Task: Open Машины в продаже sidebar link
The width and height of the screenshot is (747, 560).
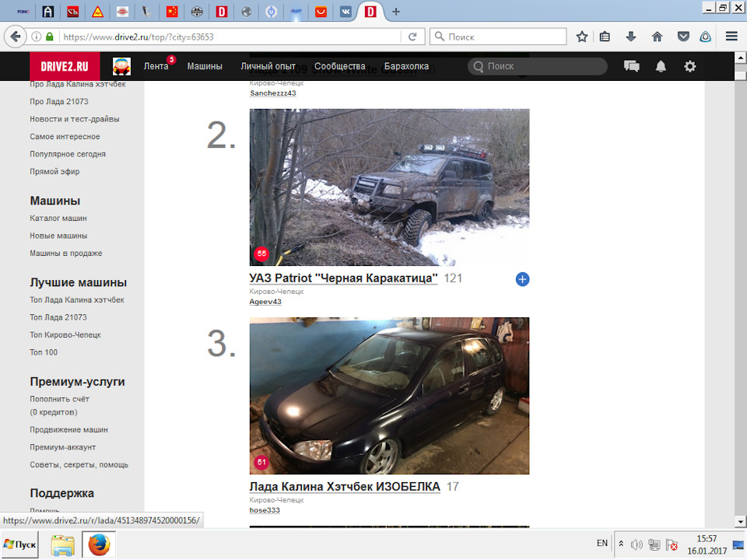Action: click(65, 253)
